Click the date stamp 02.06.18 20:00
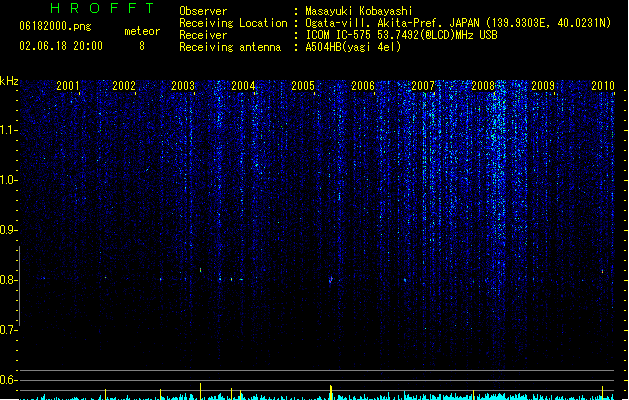629x400 pixels. (61, 46)
